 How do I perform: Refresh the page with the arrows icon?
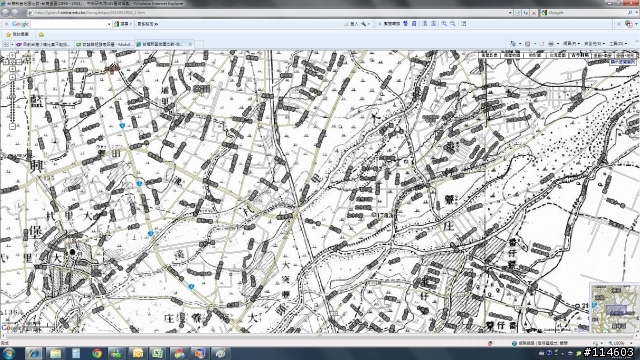click(x=526, y=13)
